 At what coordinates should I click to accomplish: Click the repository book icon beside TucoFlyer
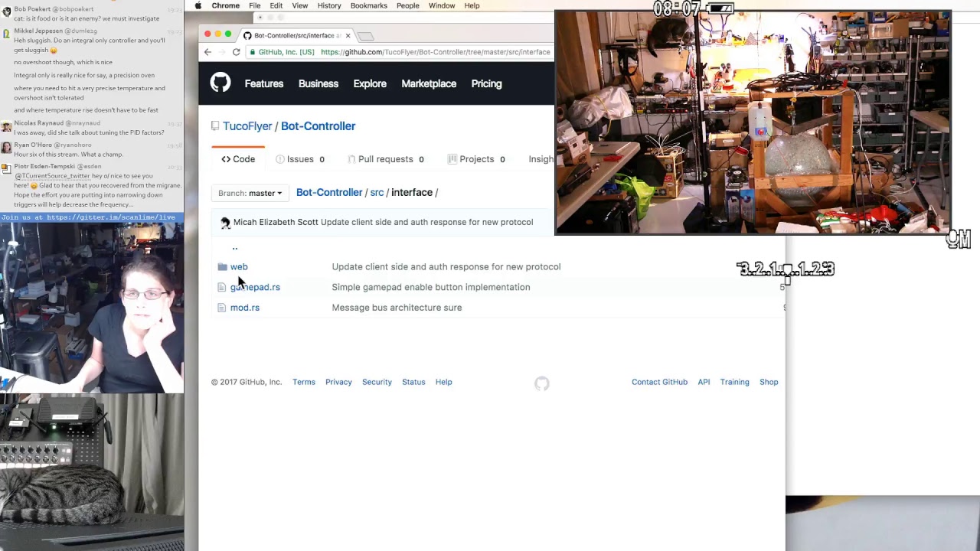[x=215, y=126]
